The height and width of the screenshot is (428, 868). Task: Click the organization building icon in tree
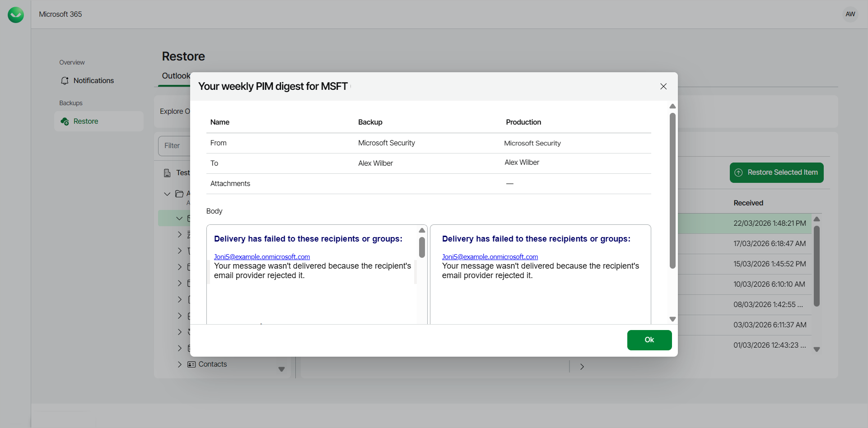coord(167,173)
